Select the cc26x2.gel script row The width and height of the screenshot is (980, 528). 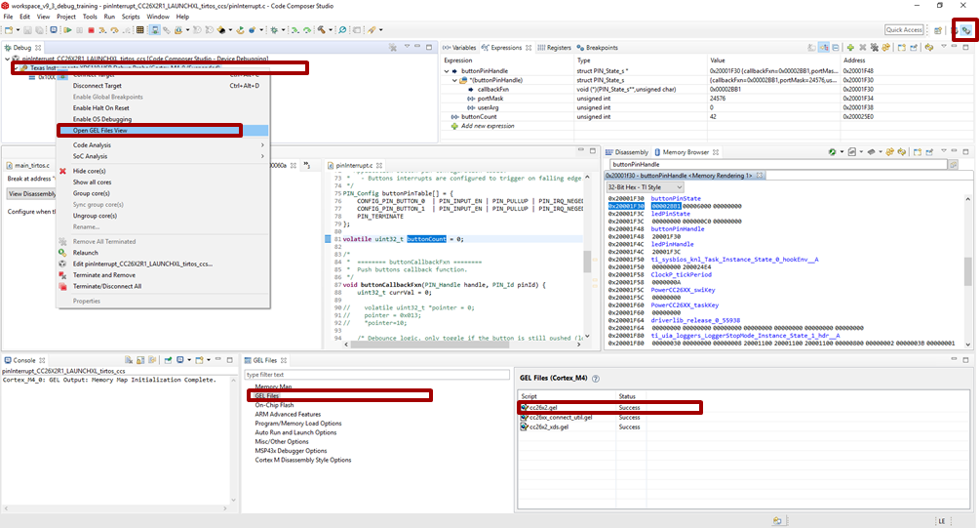point(544,407)
